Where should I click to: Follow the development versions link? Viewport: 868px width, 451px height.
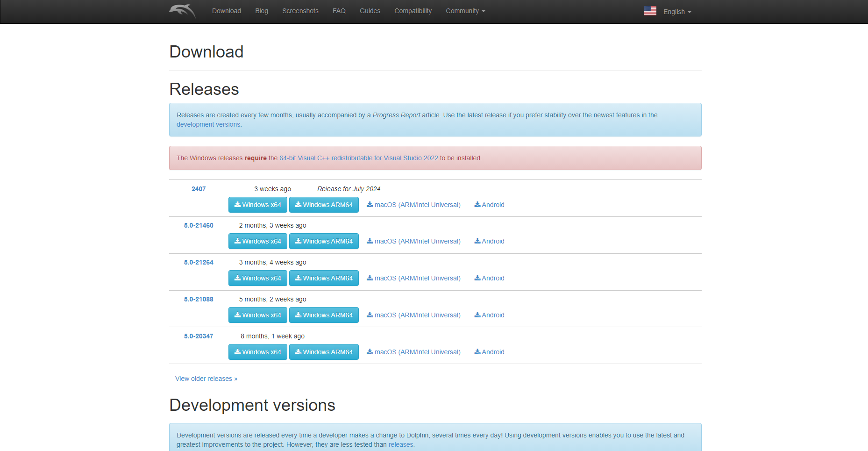pos(209,124)
